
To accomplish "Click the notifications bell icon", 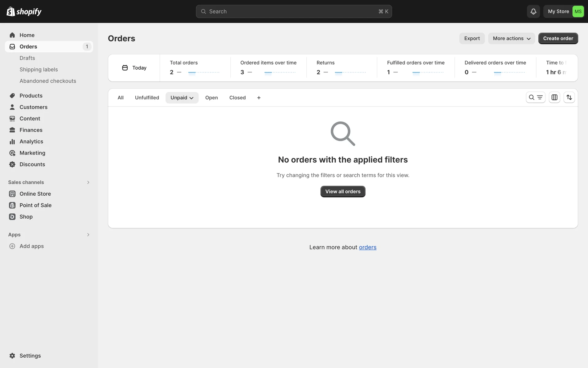I will [533, 11].
